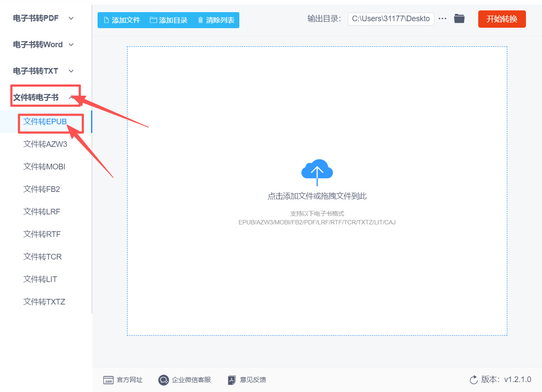Select 文件转AZW3 in sidebar
Viewport: 542px width, 392px height.
point(46,144)
